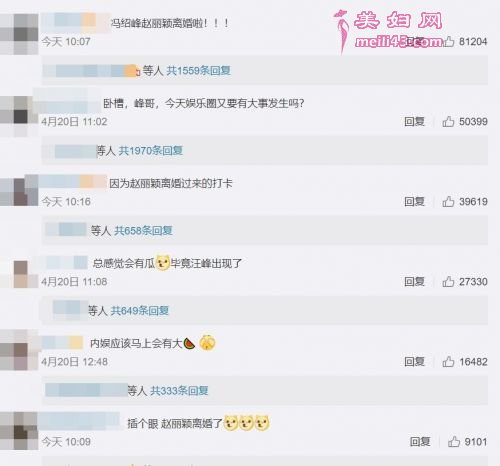Show the 共649条回复 replies
Screen dimensions: 500x466
[140, 311]
